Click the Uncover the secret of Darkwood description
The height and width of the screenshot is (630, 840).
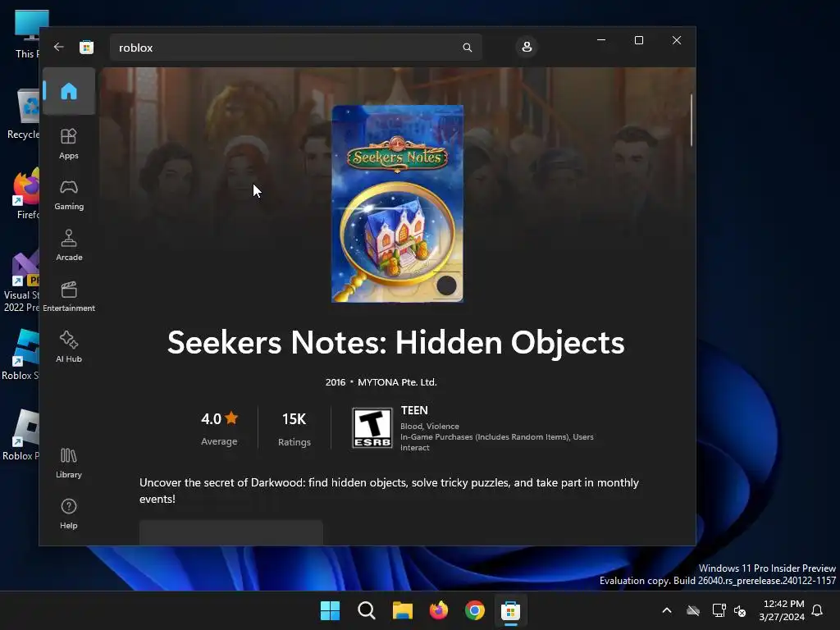pyautogui.click(x=390, y=491)
